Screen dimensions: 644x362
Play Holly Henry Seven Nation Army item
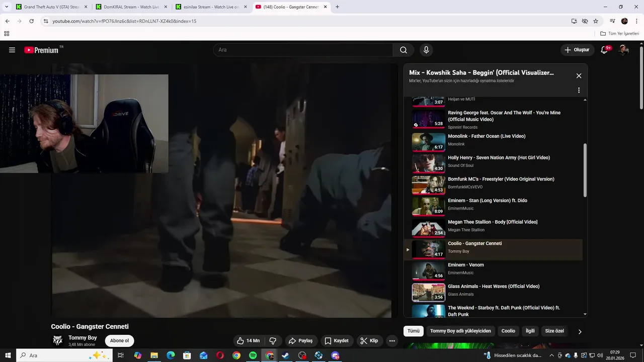pyautogui.click(x=493, y=163)
